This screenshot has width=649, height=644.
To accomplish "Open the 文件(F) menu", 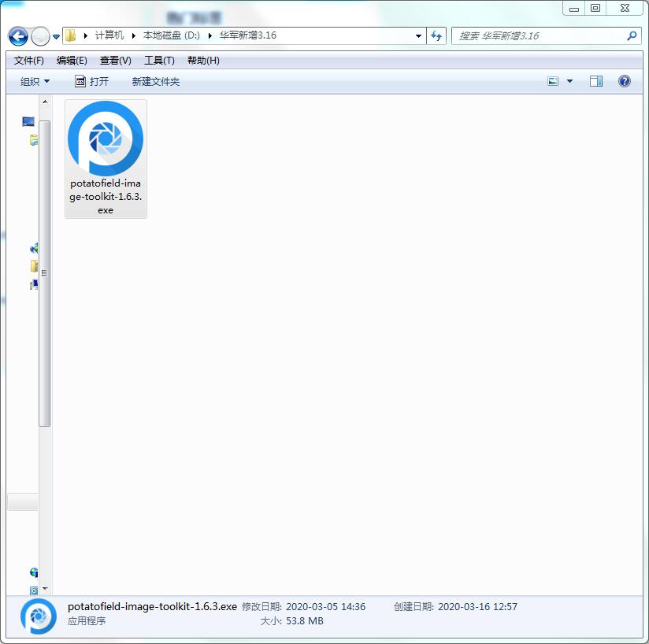I will (x=29, y=61).
